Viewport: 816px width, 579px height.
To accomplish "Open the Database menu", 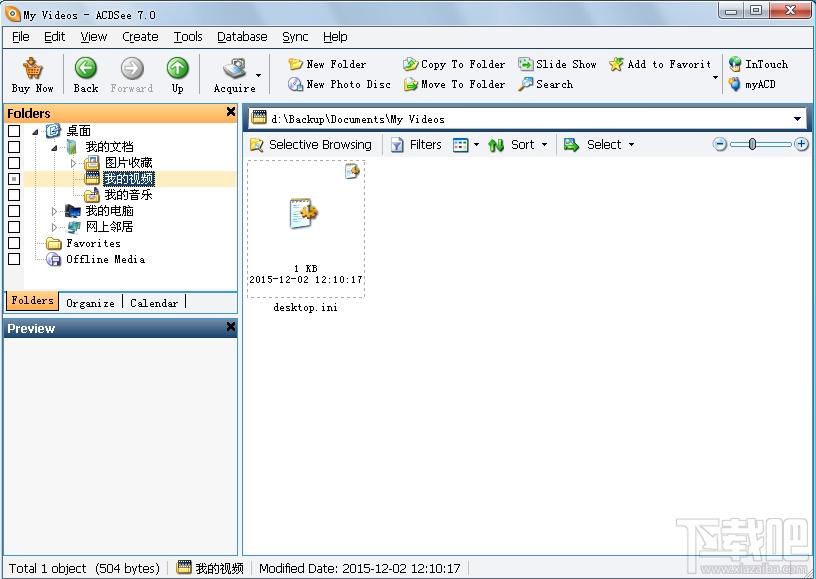I will click(242, 37).
